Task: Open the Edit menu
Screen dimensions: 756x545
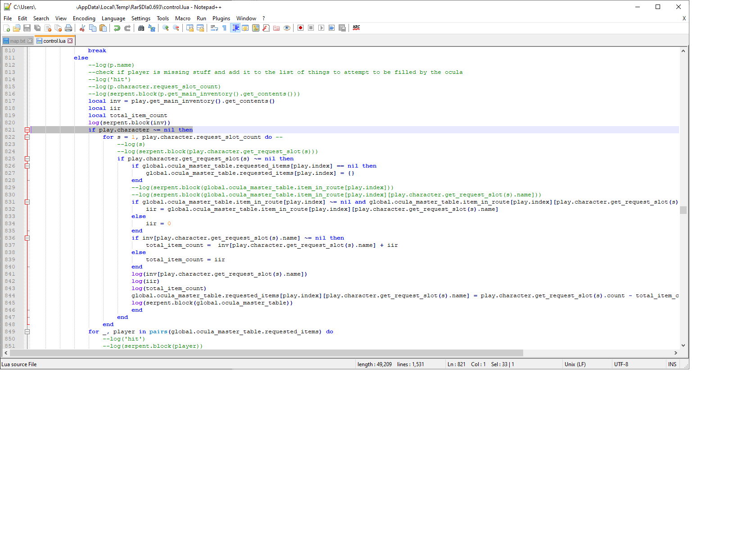Action: point(23,18)
